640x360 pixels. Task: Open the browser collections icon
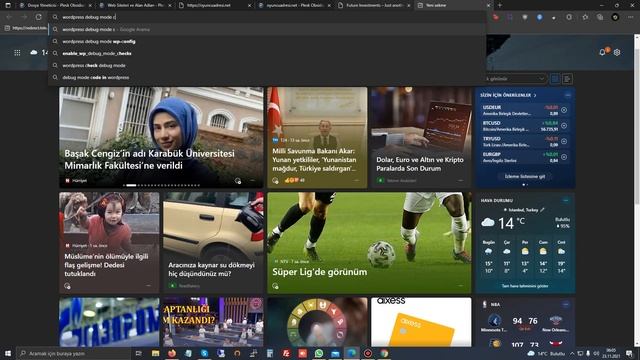tap(600, 17)
